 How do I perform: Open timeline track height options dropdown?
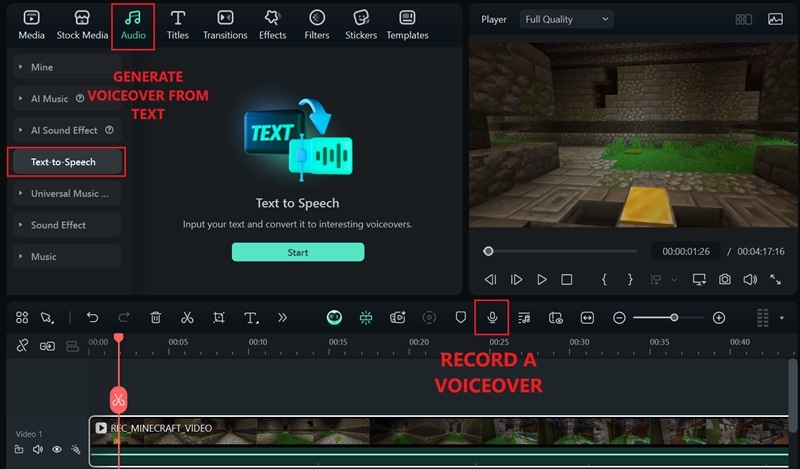click(x=782, y=318)
